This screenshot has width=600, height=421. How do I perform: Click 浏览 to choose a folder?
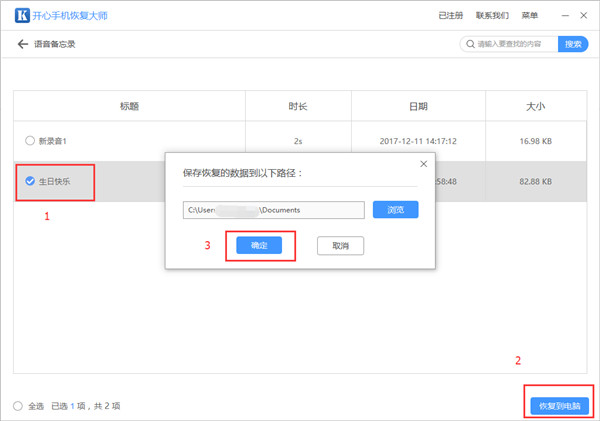click(x=396, y=210)
